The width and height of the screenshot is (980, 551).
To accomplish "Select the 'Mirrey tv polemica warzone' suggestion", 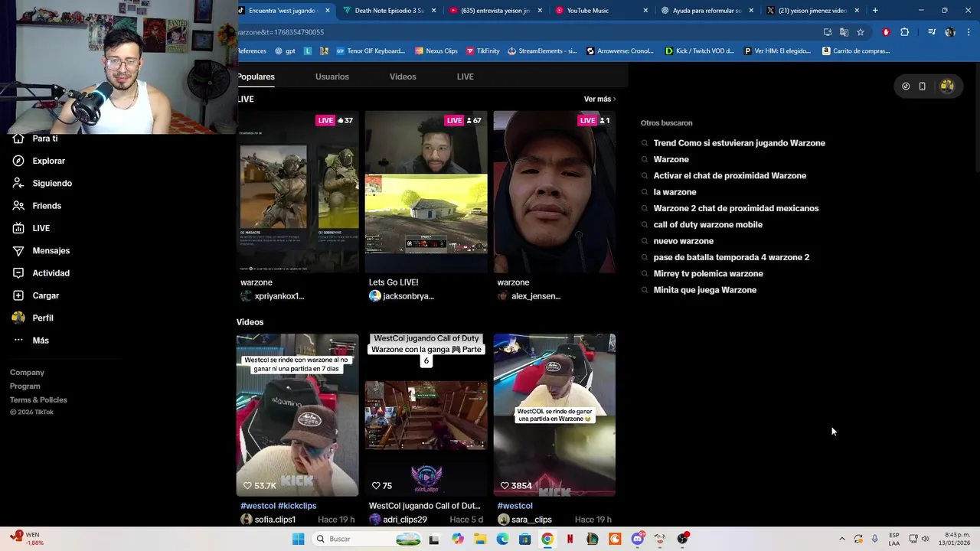I will [708, 273].
